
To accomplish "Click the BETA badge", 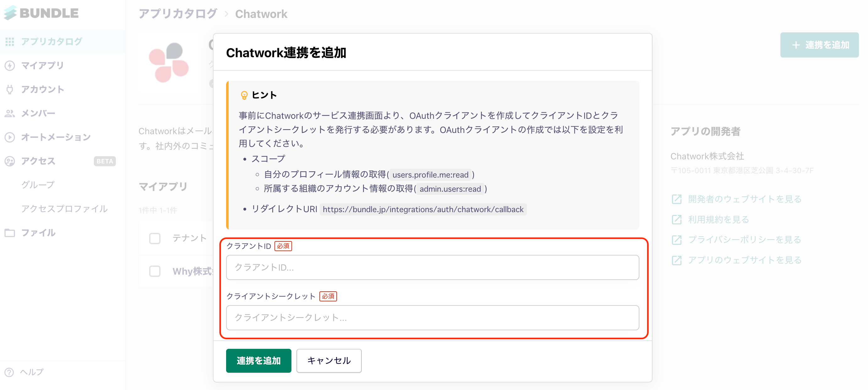I will tap(105, 161).
